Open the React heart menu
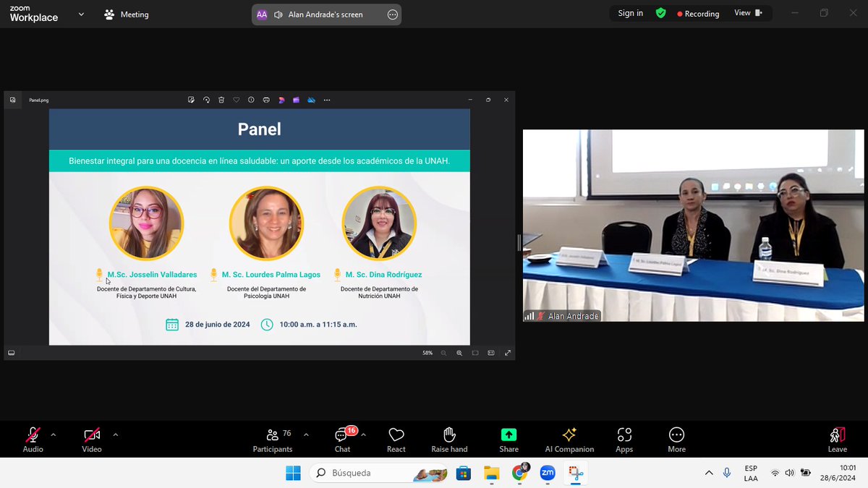The height and width of the screenshot is (488, 868). coord(396,440)
